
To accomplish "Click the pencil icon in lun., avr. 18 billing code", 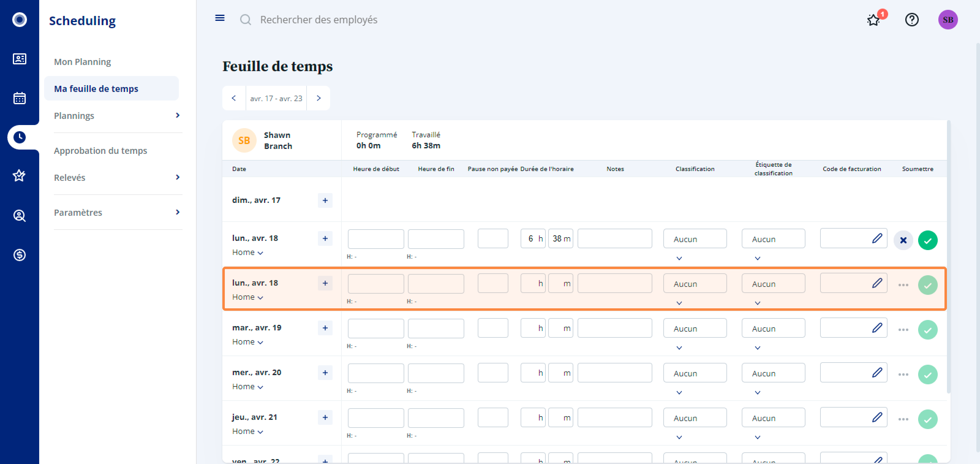I will click(877, 238).
